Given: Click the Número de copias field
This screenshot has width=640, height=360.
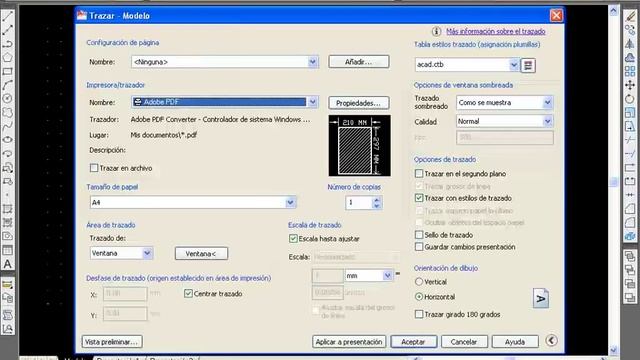Looking at the screenshot, I should tap(359, 202).
